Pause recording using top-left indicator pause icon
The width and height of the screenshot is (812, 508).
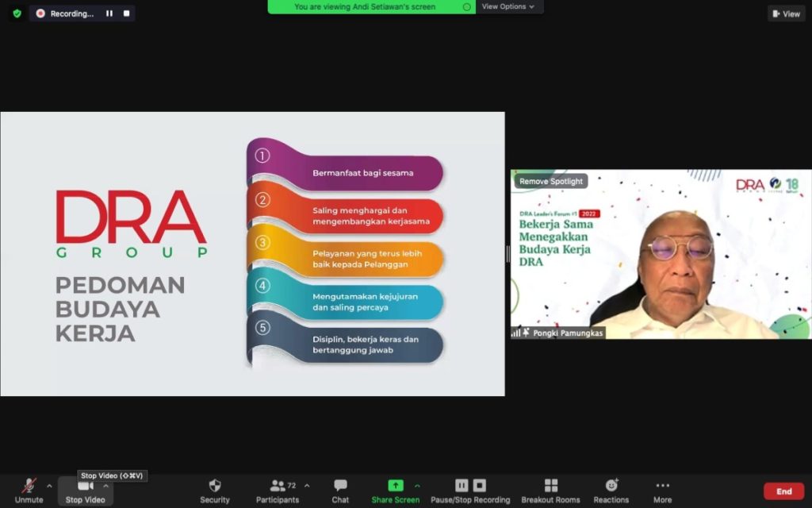click(x=109, y=13)
